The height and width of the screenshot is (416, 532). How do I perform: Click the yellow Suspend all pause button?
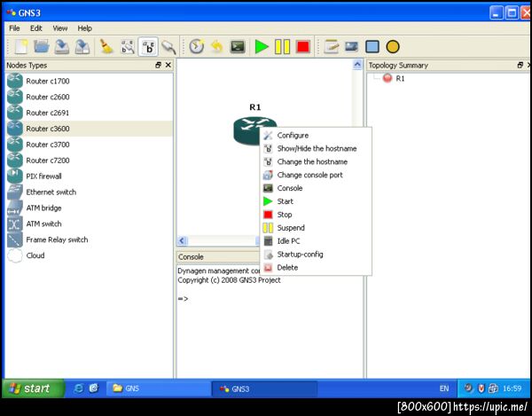(282, 46)
